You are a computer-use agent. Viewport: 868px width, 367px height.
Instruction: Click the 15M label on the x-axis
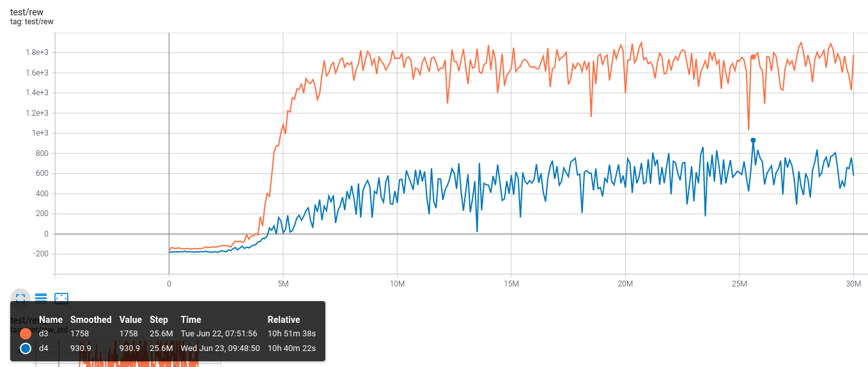[x=511, y=283]
